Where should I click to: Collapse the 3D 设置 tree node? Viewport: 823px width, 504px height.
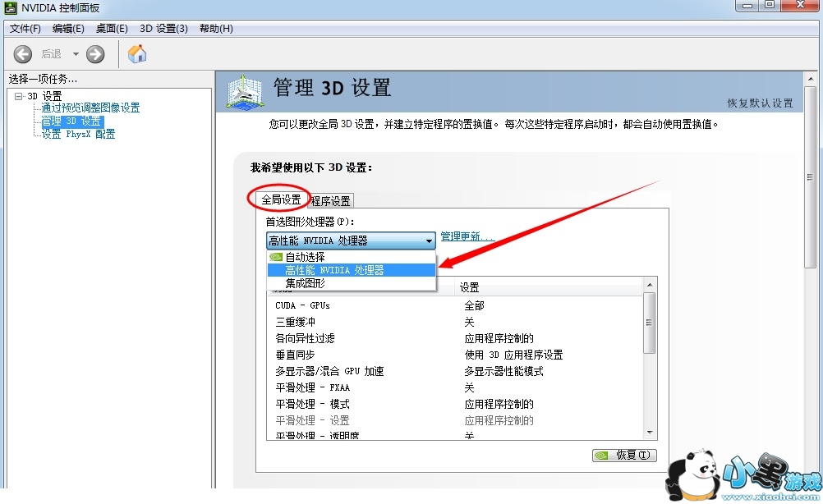(x=19, y=96)
